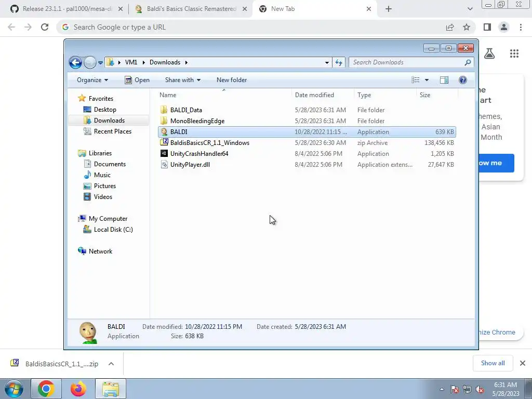Open the Share with menu

182,80
